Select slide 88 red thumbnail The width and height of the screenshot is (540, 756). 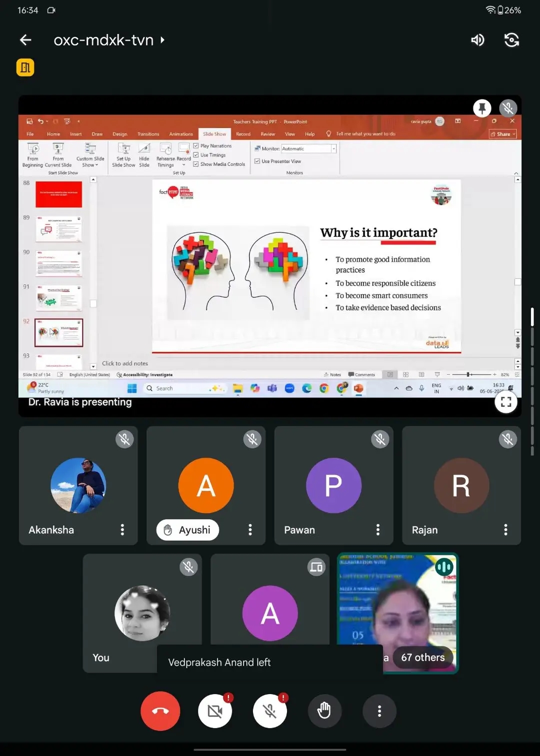58,194
